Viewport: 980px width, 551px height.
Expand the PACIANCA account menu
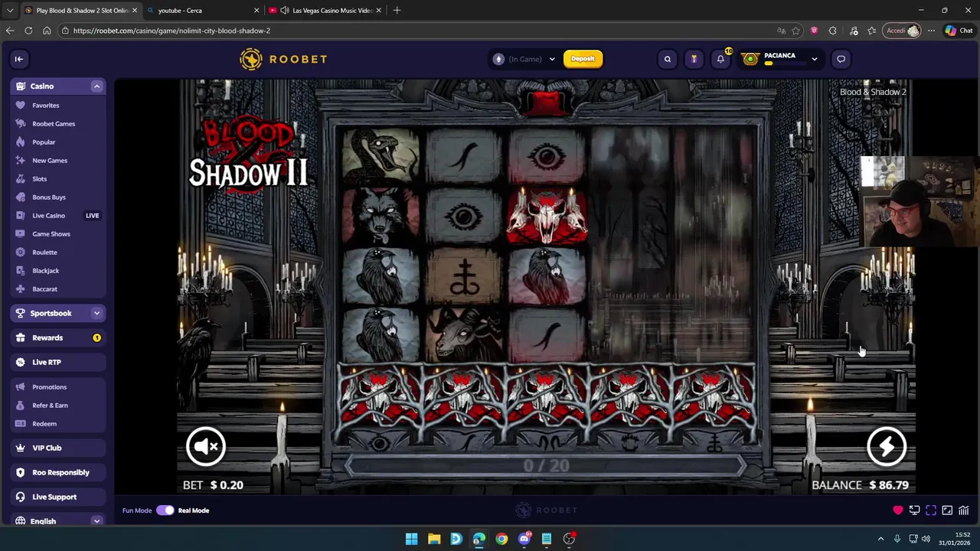814,59
